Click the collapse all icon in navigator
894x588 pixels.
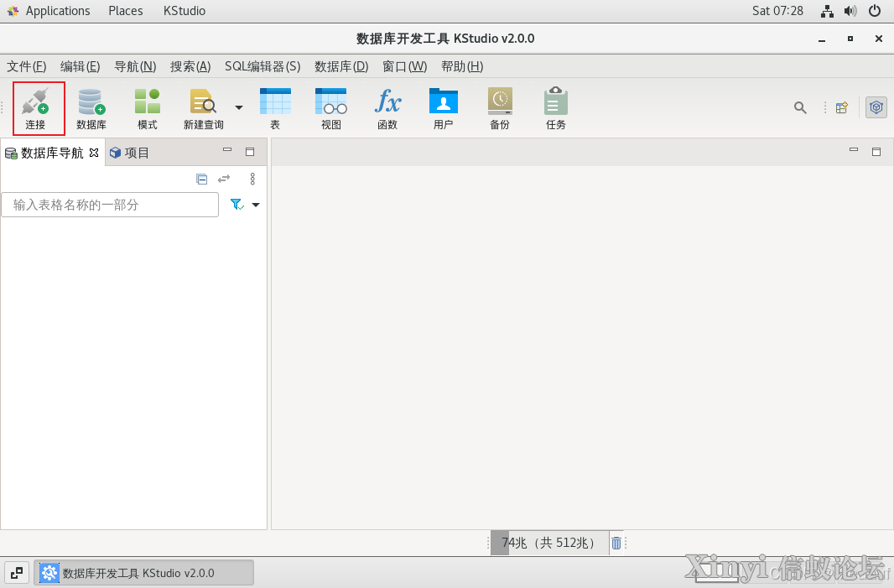click(202, 179)
